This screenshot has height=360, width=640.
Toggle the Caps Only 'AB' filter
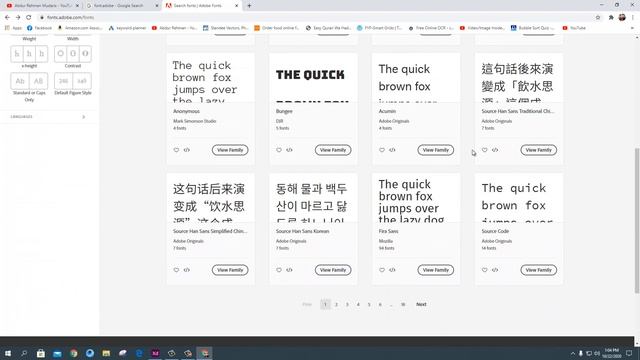(38, 81)
